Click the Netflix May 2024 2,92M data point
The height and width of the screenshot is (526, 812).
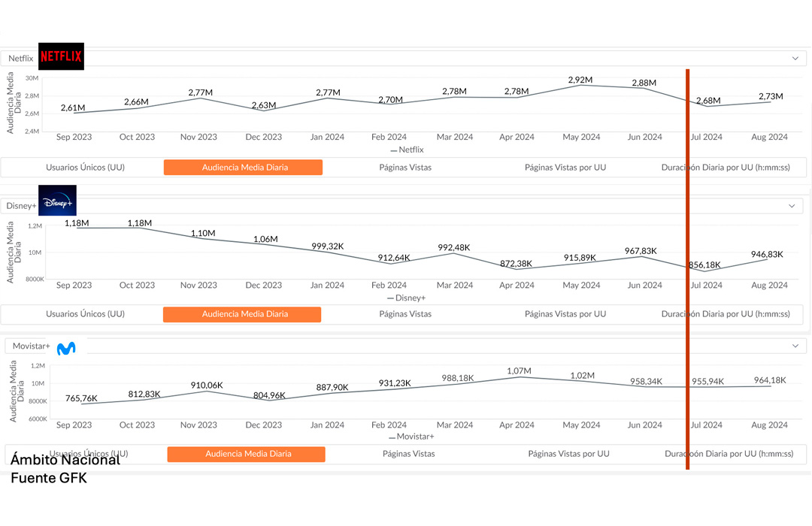click(x=580, y=85)
